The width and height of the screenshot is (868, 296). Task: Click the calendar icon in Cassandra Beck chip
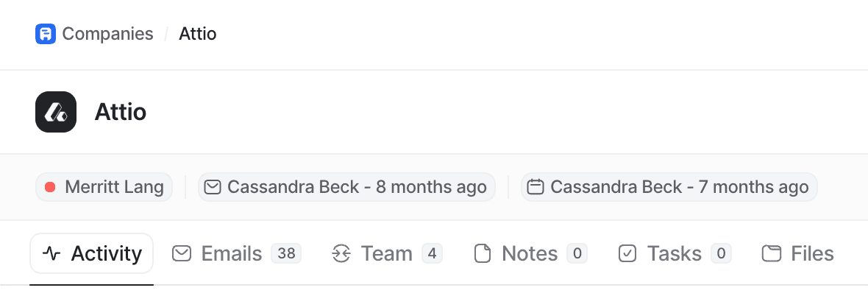click(x=536, y=187)
